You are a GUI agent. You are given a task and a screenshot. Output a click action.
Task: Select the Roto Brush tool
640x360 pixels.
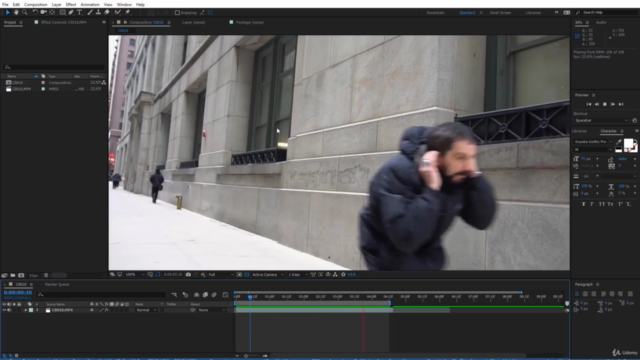point(118,13)
